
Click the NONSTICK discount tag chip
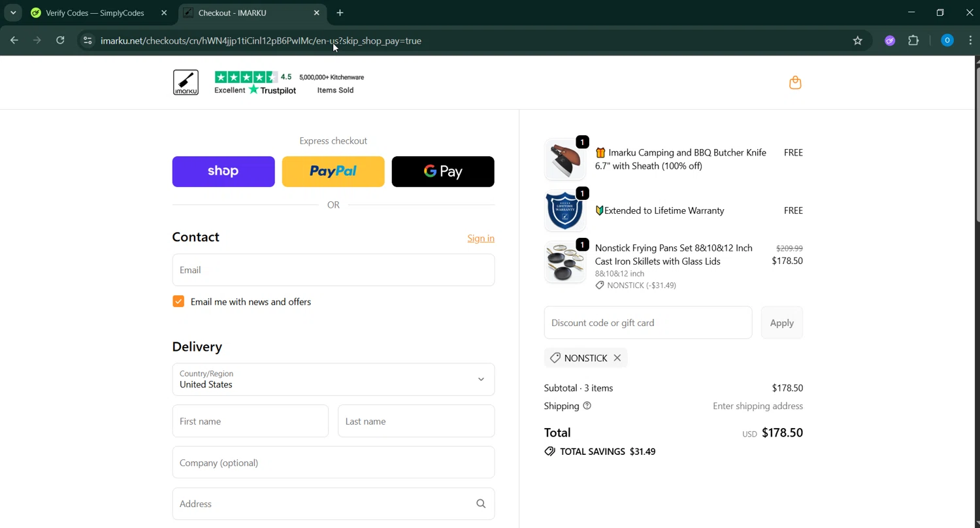[x=585, y=358]
